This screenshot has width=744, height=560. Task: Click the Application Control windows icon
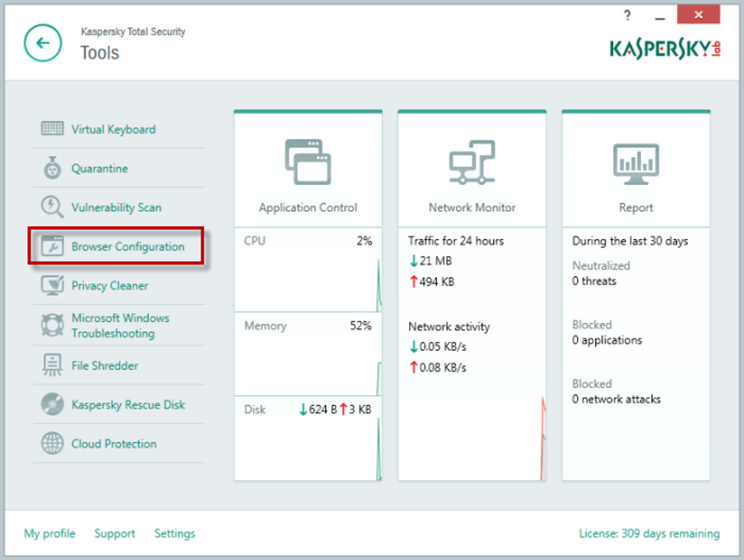coord(308,162)
